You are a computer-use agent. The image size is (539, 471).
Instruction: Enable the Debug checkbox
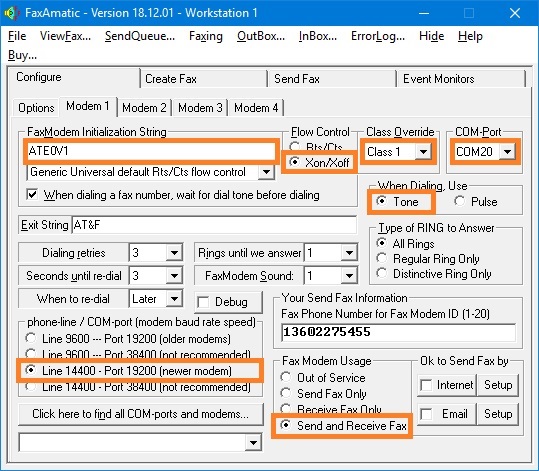[203, 303]
